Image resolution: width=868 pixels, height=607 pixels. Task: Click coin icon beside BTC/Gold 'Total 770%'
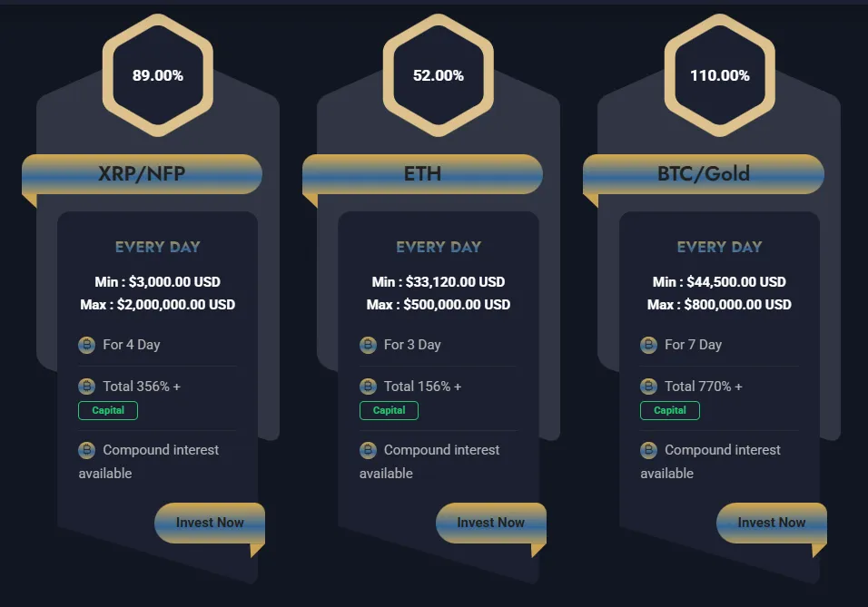(x=648, y=387)
